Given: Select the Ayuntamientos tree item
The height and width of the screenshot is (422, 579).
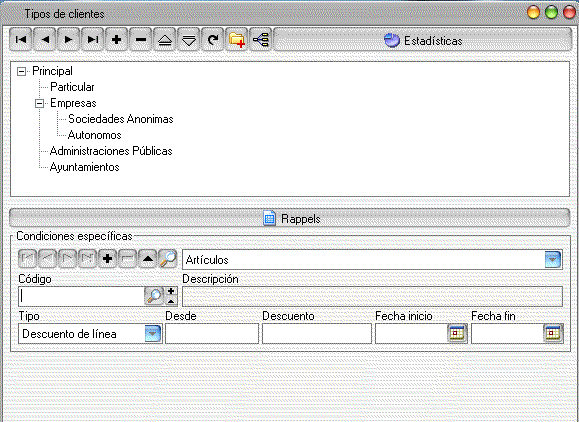Looking at the screenshot, I should [85, 167].
